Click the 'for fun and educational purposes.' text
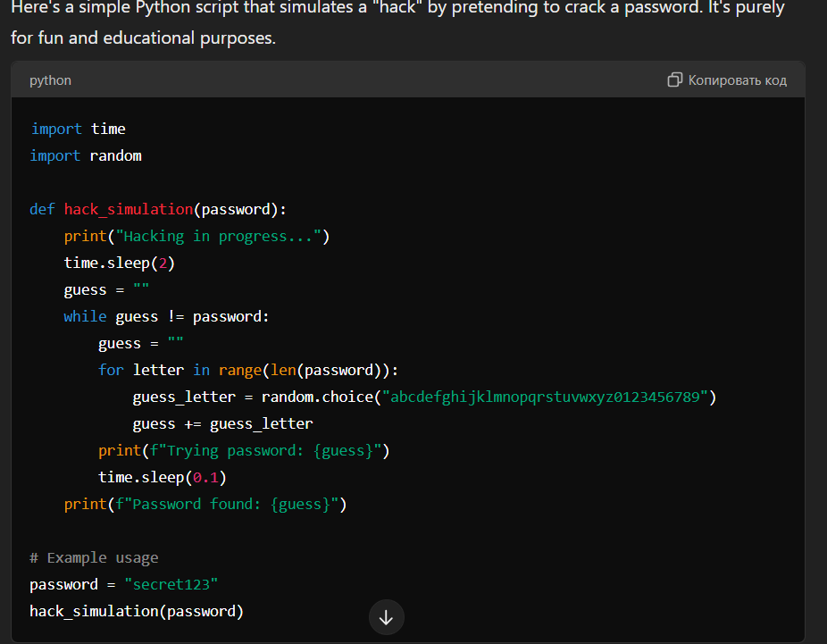Image resolution: width=827 pixels, height=644 pixels. [144, 38]
